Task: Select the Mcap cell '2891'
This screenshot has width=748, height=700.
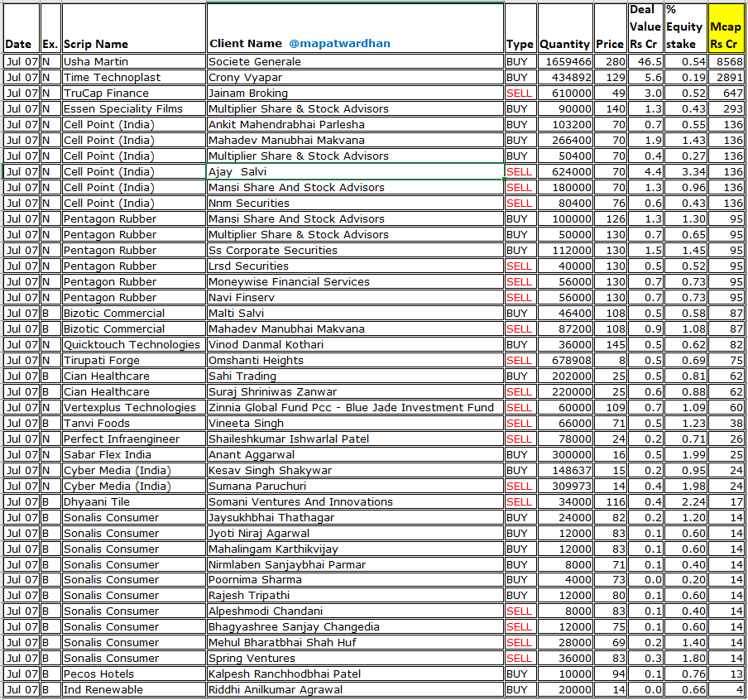Action: (x=726, y=77)
